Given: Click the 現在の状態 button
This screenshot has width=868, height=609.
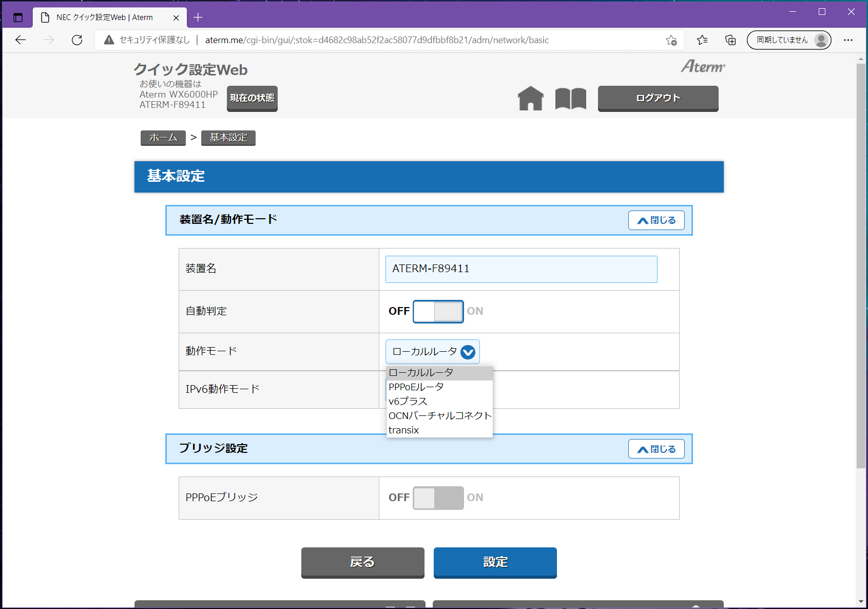Looking at the screenshot, I should tap(252, 98).
